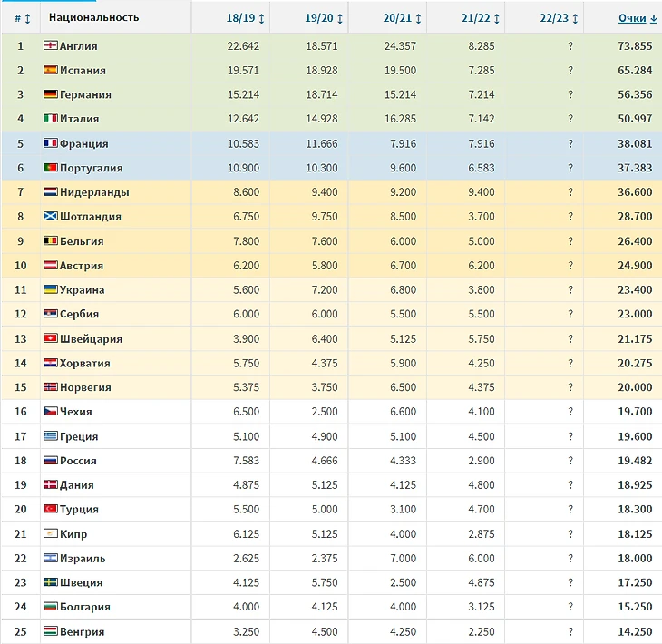Click the England flag icon

[x=51, y=45]
